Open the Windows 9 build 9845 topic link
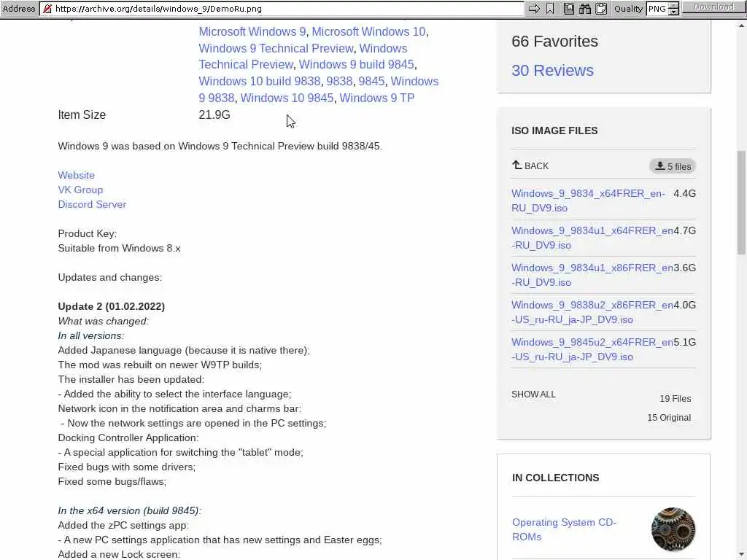Viewport: 747px width, 560px height. tap(356, 64)
